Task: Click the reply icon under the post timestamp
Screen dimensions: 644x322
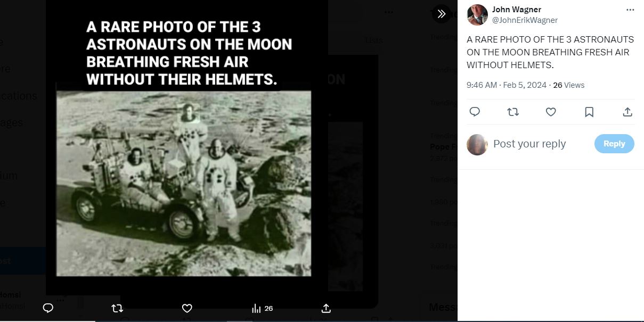Action: (x=475, y=112)
